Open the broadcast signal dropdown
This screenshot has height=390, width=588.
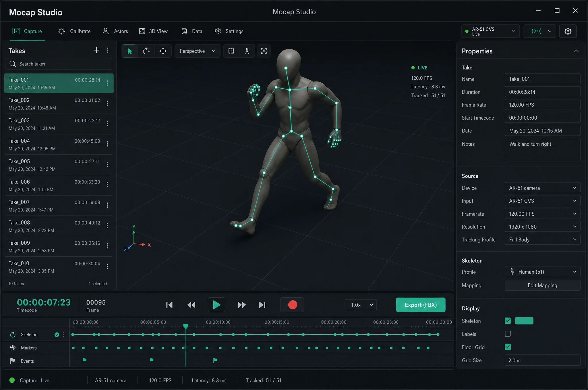pyautogui.click(x=540, y=31)
